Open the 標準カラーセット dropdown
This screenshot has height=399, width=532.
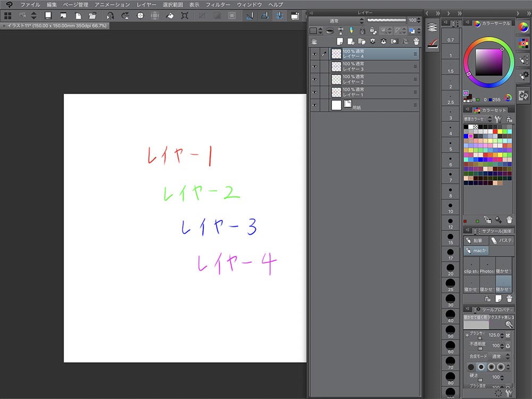[476, 119]
